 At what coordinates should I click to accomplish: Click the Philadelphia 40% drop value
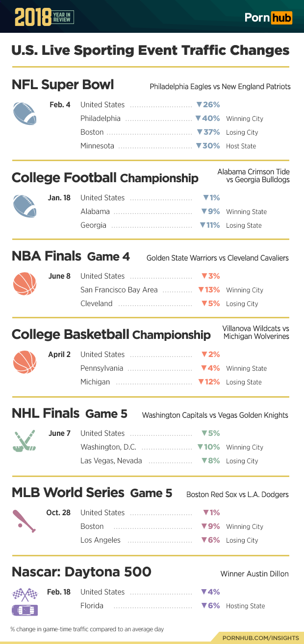click(207, 119)
